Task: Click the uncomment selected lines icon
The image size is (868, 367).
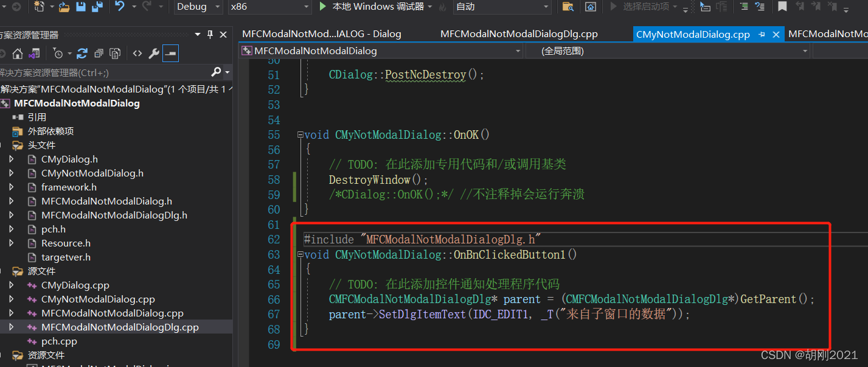Action: (x=761, y=7)
